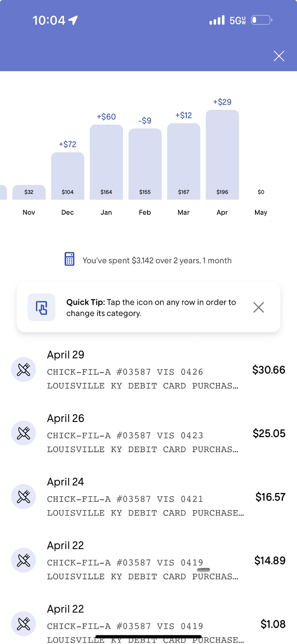Tap the May month label
The width and height of the screenshot is (297, 644).
coord(261,212)
